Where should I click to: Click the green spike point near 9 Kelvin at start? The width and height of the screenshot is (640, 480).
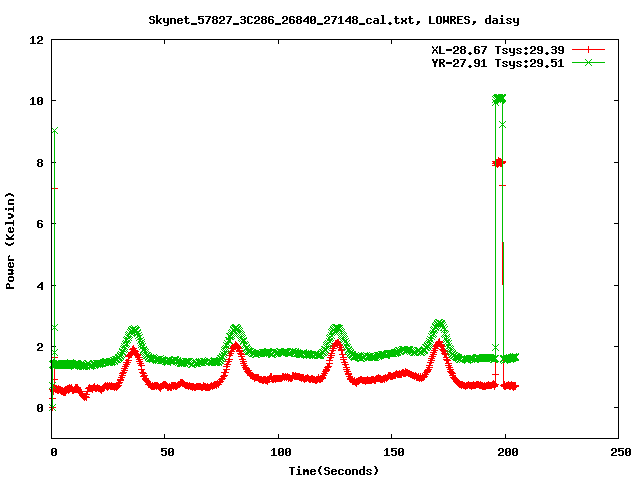pyautogui.click(x=55, y=131)
